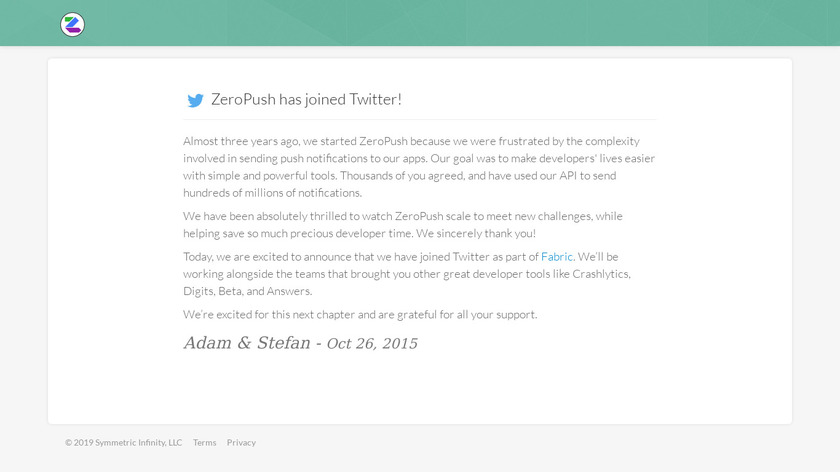The image size is (840, 472).
Task: Click the "Adam & Stefan" signature
Action: click(246, 343)
